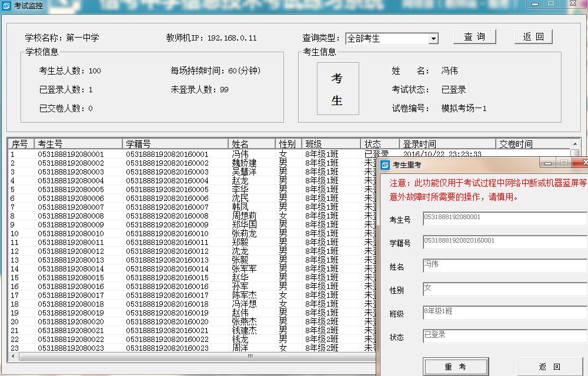The width and height of the screenshot is (588, 376).
Task: Sort table by the 姓名 column header
Action: [x=252, y=144]
